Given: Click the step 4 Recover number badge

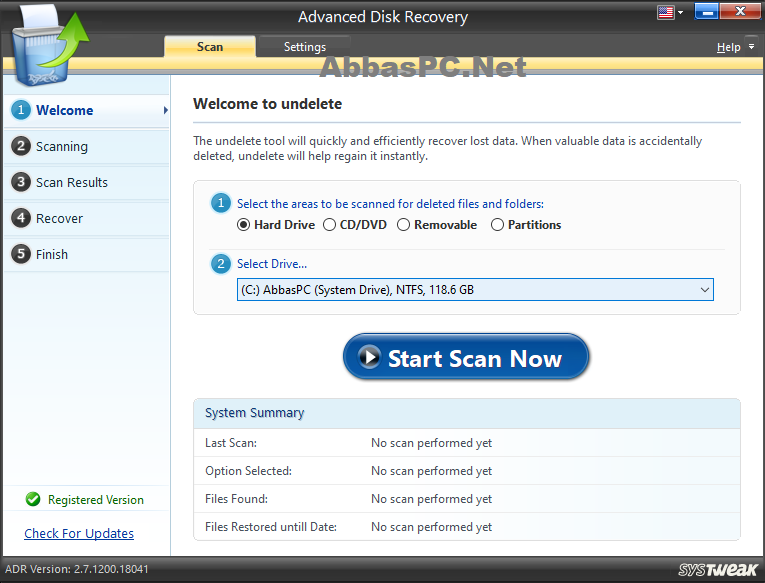Looking at the screenshot, I should pyautogui.click(x=21, y=218).
